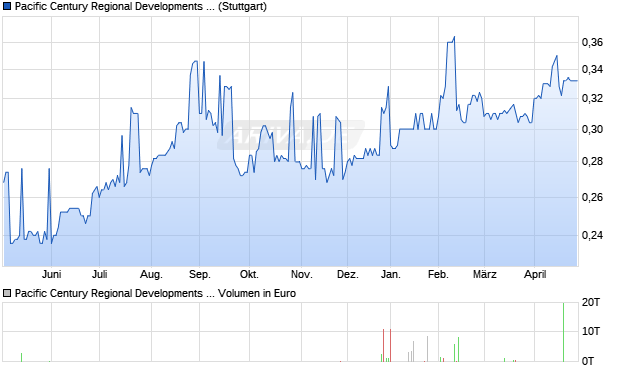This screenshot has width=620, height=371.
Task: Click the 0,36 price axis value
Action: tap(592, 42)
